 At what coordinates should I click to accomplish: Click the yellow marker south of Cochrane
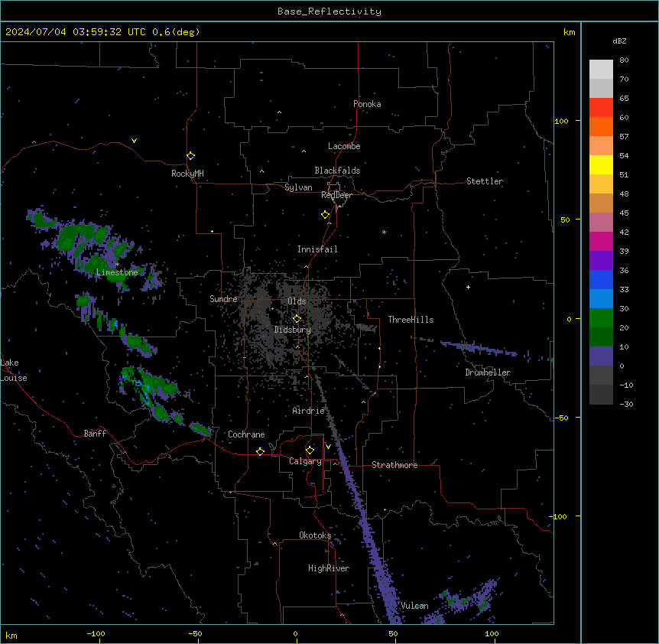[x=260, y=451]
